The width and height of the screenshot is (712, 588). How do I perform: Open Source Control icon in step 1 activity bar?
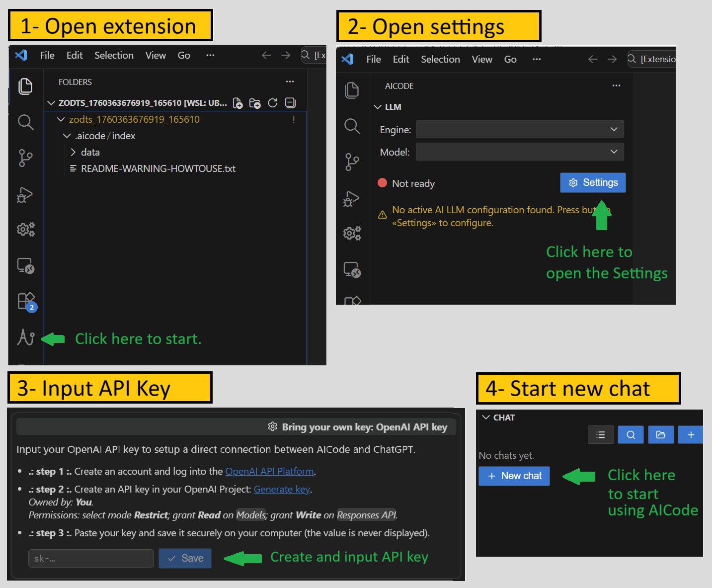25,158
